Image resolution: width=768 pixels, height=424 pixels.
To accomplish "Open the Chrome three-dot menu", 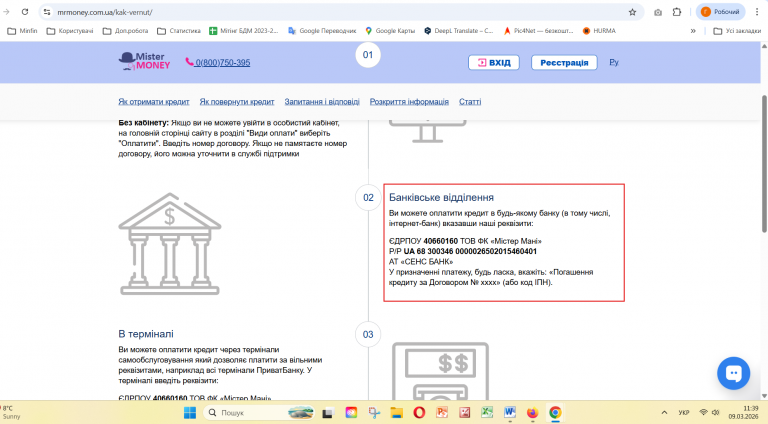I will pyautogui.click(x=757, y=12).
